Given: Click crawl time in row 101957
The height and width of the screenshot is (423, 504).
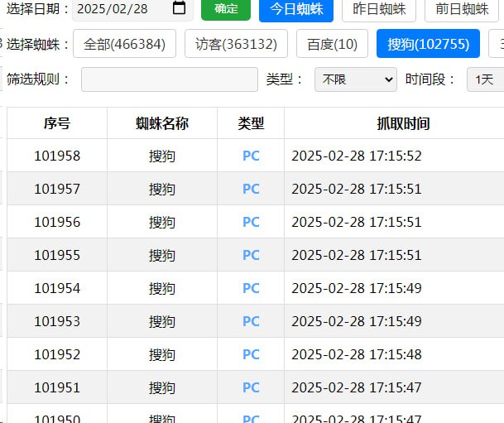Looking at the screenshot, I should pyautogui.click(x=357, y=189).
